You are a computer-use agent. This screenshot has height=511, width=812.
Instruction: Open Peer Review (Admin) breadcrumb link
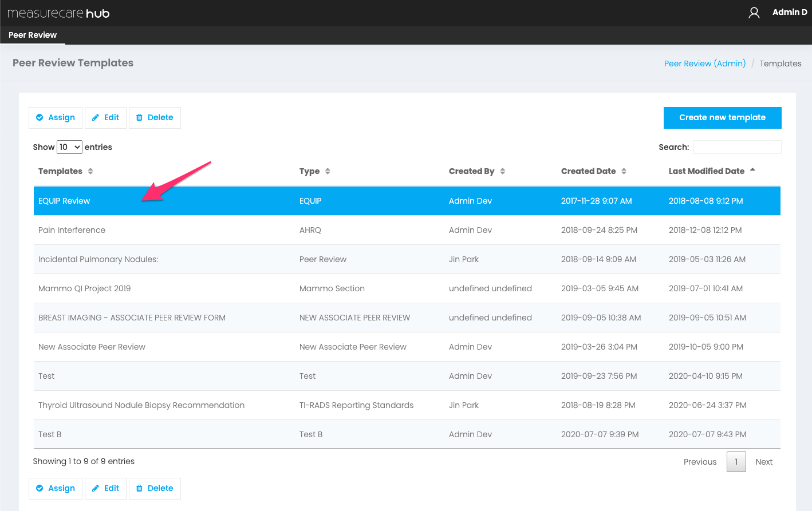[x=705, y=64]
